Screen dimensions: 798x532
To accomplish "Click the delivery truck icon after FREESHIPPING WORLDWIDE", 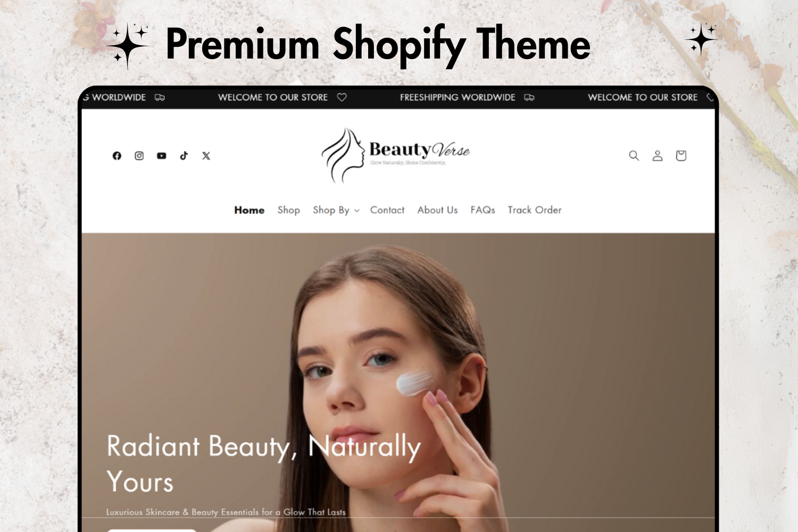I will coord(529,97).
